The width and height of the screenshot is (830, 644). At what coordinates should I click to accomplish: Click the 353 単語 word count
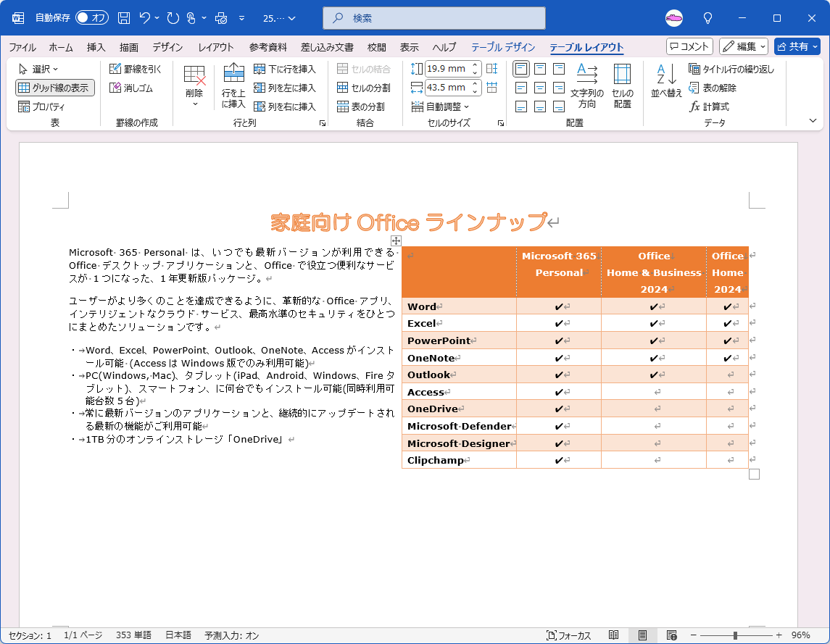[x=133, y=635]
